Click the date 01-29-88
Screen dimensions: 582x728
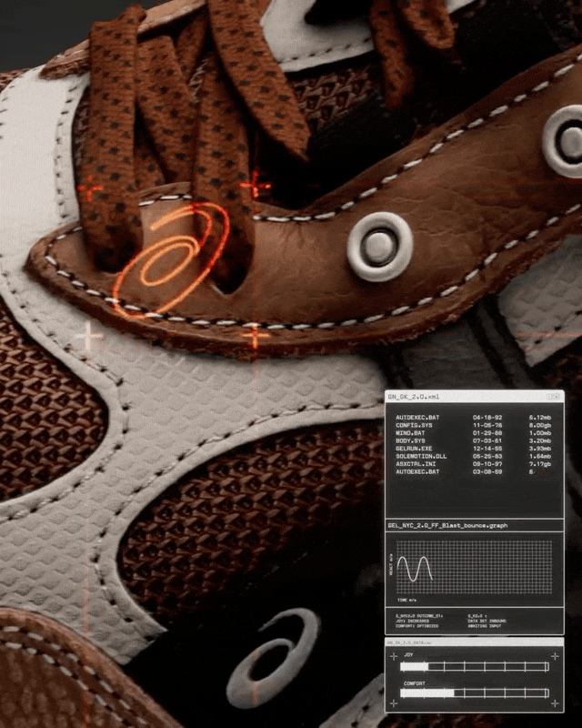(x=487, y=433)
